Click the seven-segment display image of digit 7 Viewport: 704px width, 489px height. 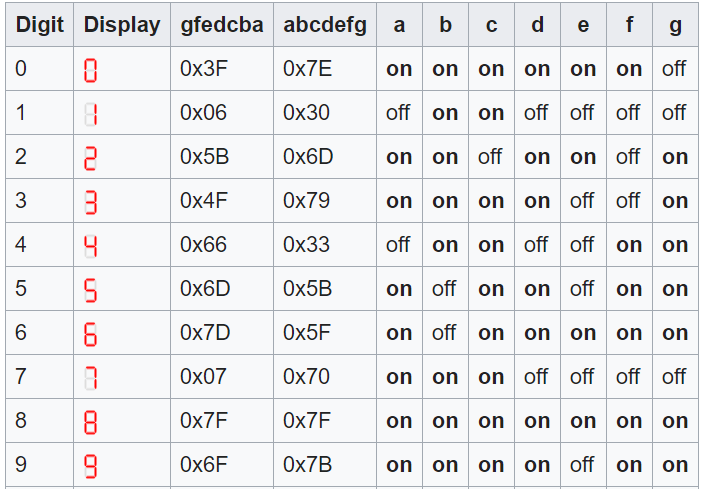point(91,378)
